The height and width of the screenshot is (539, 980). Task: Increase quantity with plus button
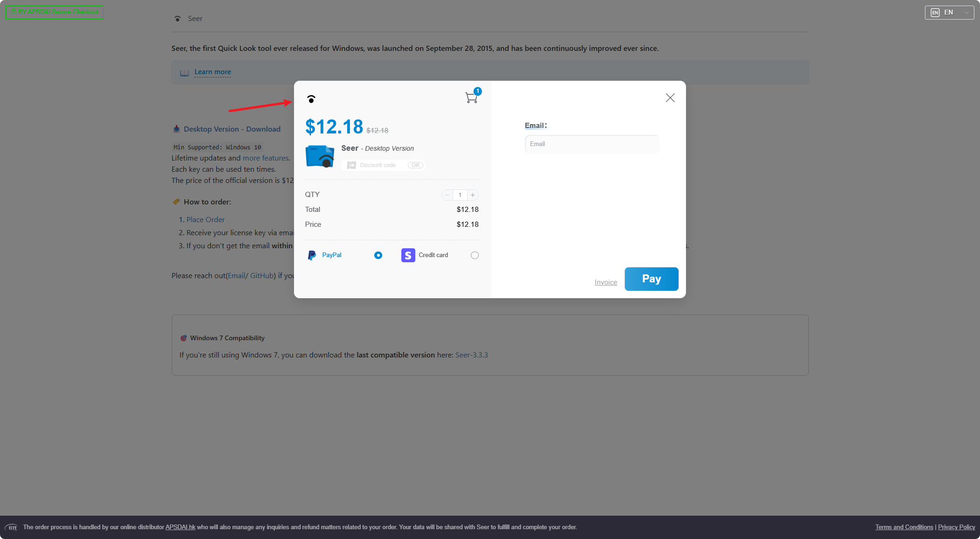[x=473, y=195]
